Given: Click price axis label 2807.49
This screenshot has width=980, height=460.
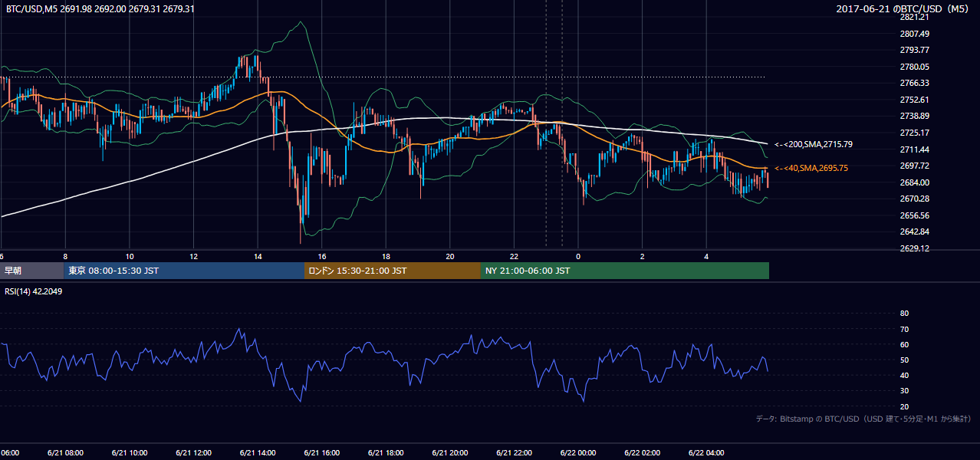Looking at the screenshot, I should (x=915, y=34).
